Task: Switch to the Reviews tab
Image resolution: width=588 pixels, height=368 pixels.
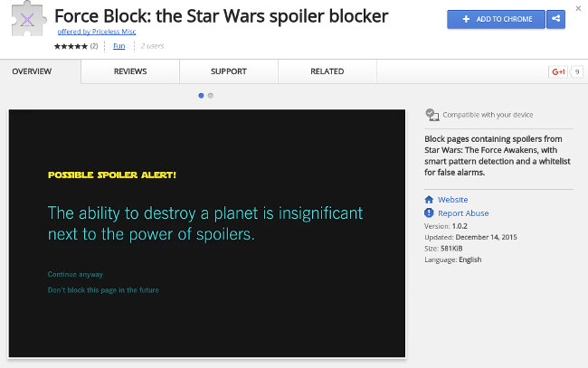Action: 130,71
